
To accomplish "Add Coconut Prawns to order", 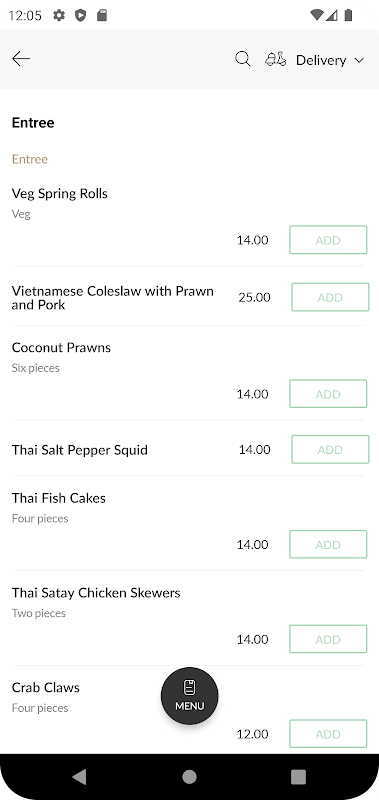I will [328, 394].
